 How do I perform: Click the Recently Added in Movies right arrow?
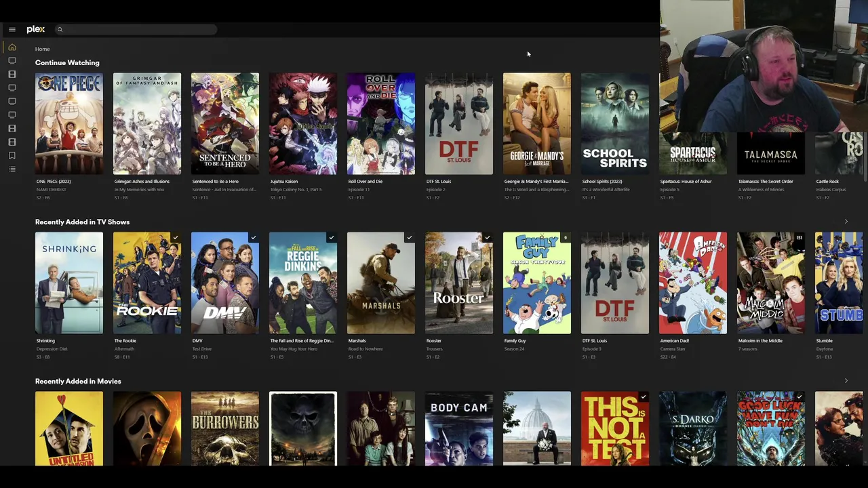click(846, 381)
